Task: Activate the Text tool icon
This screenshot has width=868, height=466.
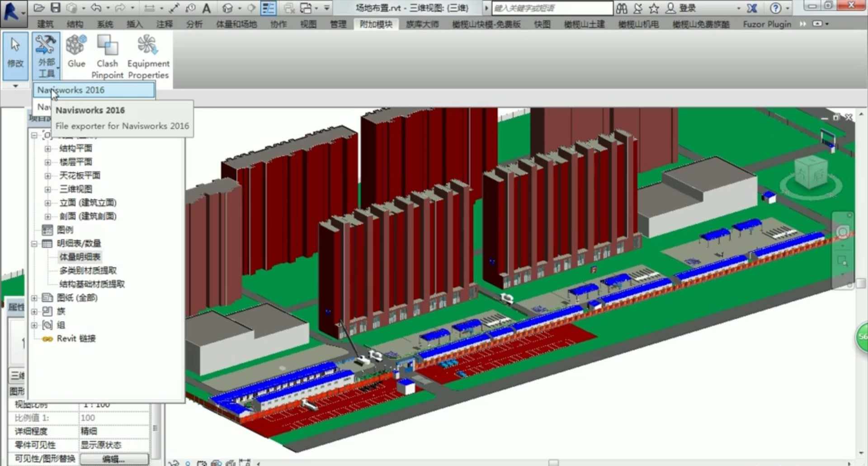Action: pyautogui.click(x=206, y=8)
